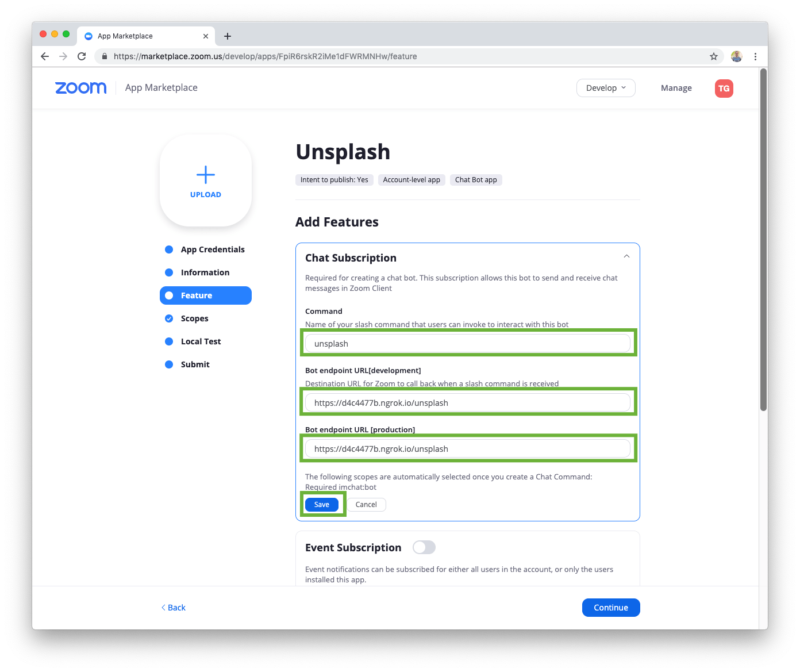The height and width of the screenshot is (672, 800).
Task: Click Bot endpoint URL development field
Action: click(468, 403)
